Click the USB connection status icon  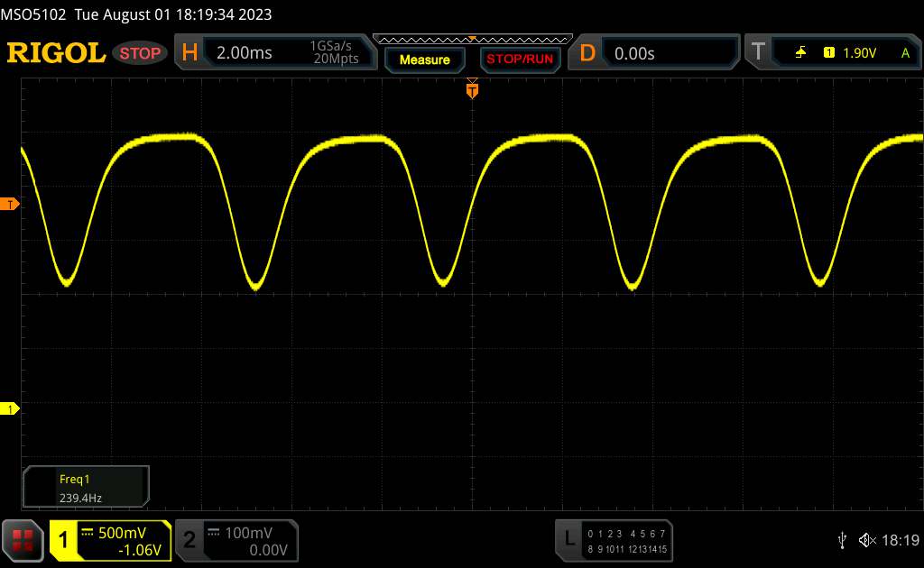click(x=842, y=539)
